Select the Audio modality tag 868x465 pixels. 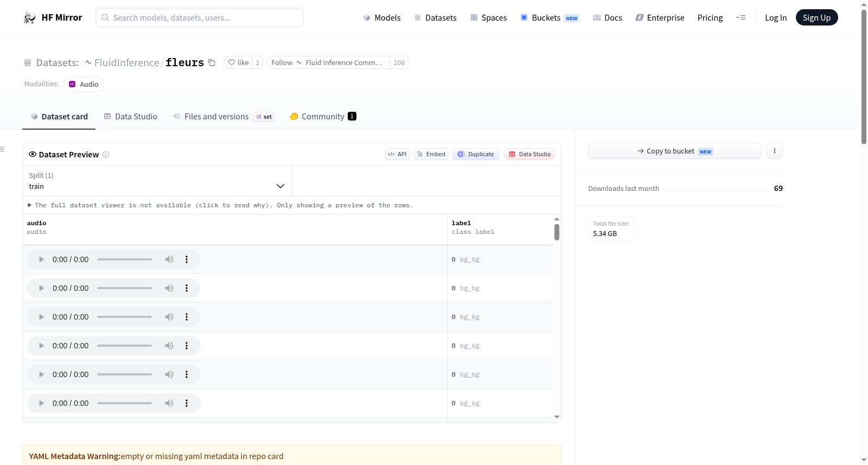click(84, 84)
